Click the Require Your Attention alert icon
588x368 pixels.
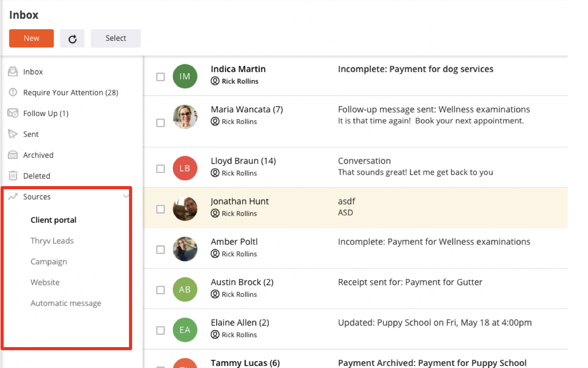13,93
